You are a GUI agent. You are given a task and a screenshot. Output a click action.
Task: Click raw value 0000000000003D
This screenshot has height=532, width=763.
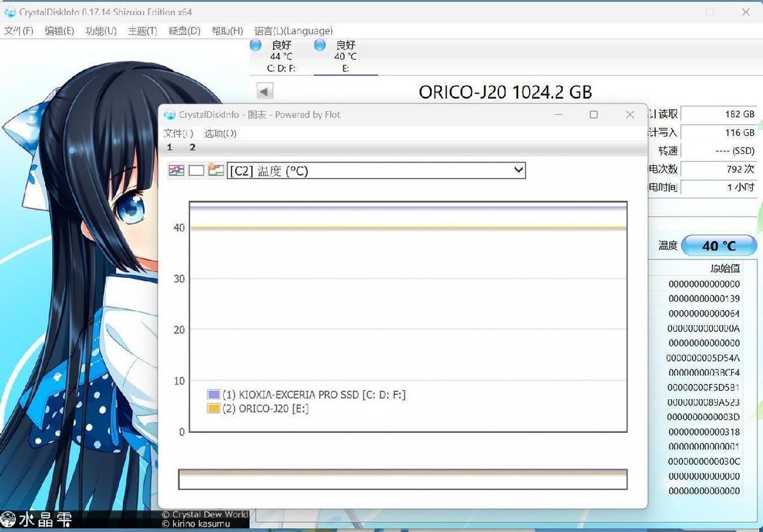(x=704, y=417)
